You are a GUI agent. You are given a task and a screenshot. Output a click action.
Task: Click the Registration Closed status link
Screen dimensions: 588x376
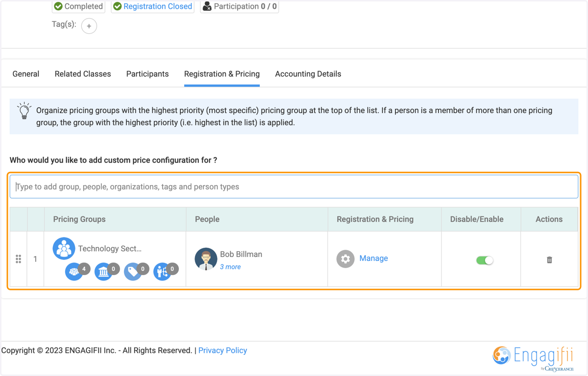(x=158, y=6)
